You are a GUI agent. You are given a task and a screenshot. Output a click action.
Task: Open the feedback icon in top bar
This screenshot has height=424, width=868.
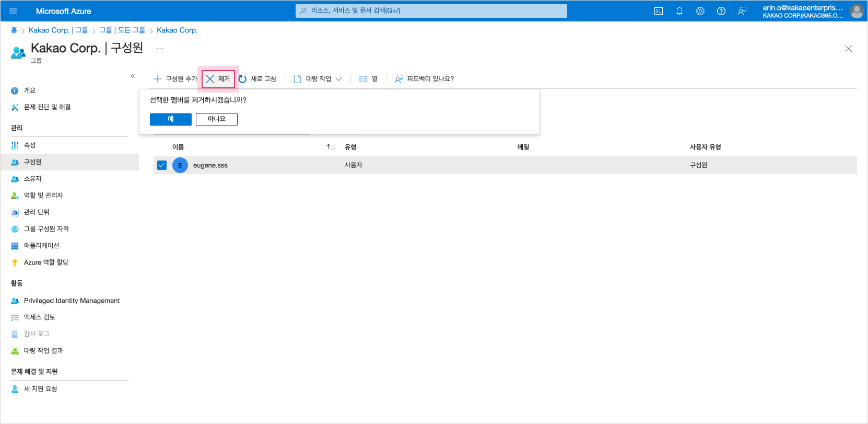point(742,11)
